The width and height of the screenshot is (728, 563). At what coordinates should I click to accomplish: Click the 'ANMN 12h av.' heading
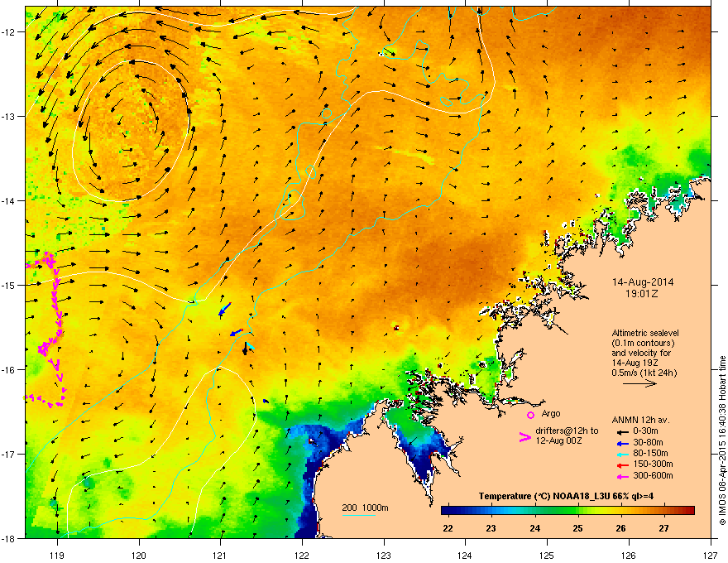click(640, 421)
